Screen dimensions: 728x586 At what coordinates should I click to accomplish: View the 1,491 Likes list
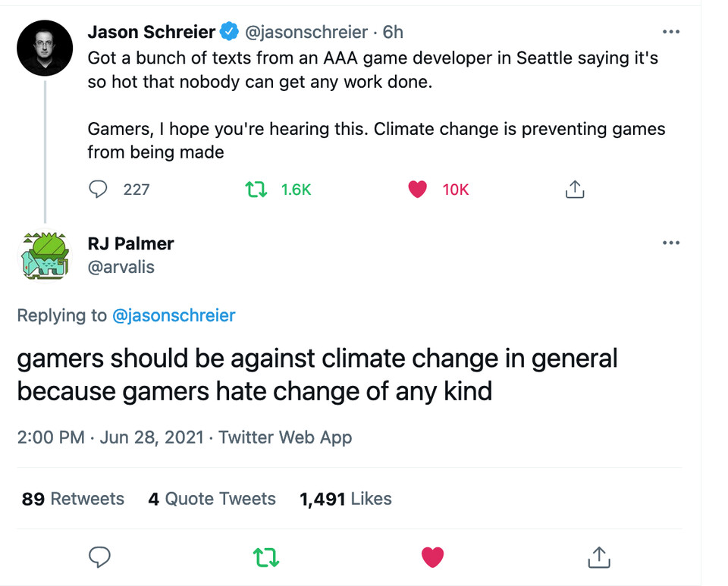[x=346, y=499]
